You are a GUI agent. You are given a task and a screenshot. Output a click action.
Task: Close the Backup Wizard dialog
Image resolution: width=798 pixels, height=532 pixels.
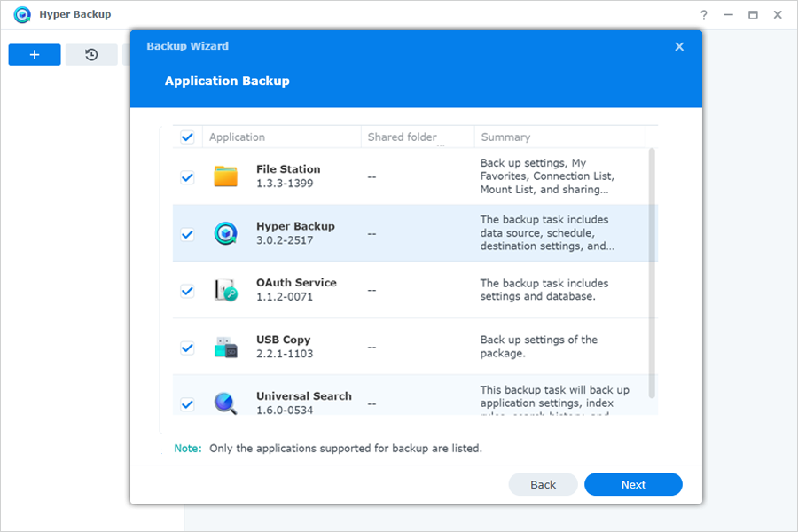(x=679, y=46)
